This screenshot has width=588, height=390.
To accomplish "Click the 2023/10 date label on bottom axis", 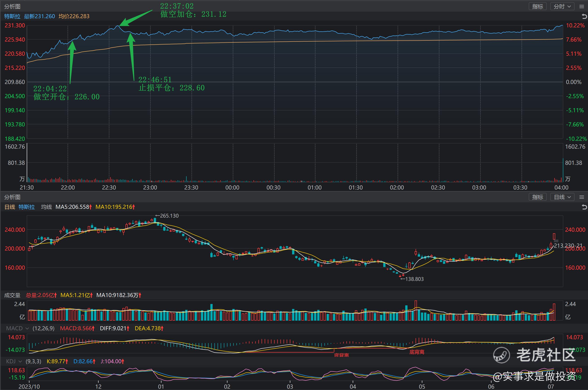I will (x=29, y=386).
